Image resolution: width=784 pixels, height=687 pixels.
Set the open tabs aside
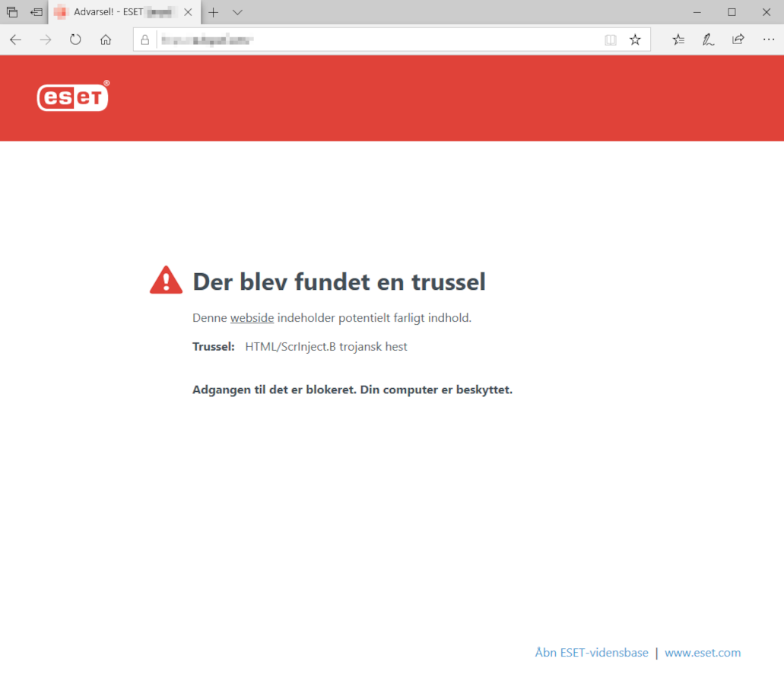(x=11, y=11)
